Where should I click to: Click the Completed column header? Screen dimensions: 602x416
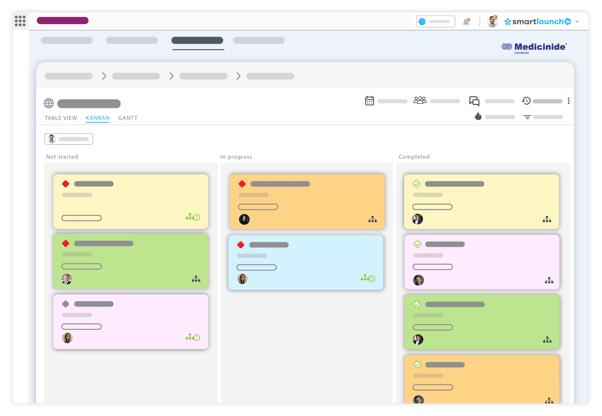coord(414,157)
